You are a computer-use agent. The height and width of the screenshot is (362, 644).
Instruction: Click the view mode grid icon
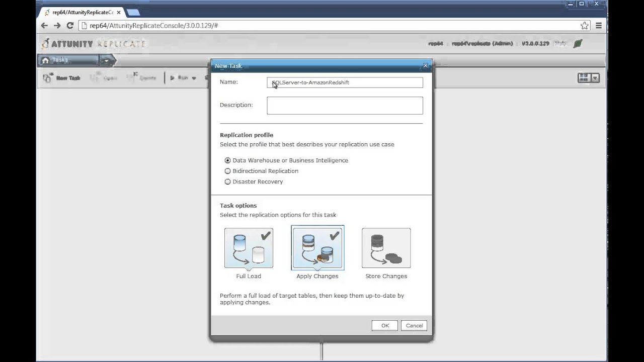pos(584,78)
